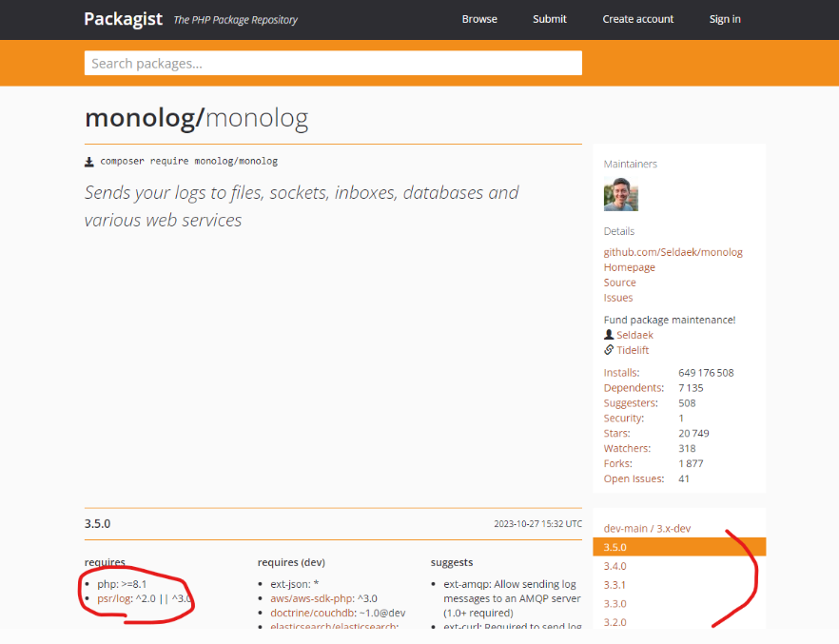Image resolution: width=839 pixels, height=644 pixels.
Task: Click the download icon beside composer require
Action: [89, 162]
